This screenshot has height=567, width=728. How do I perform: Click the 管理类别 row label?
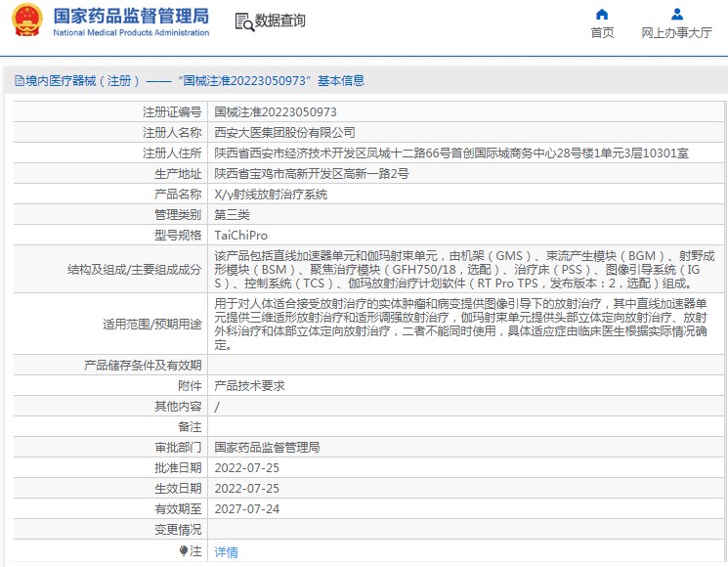(x=178, y=214)
